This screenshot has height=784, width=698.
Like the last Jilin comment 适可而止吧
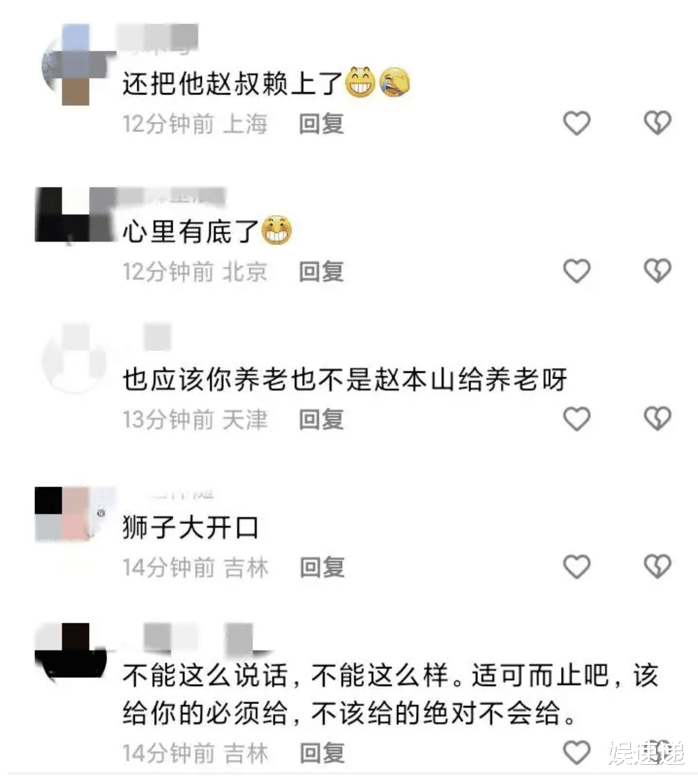click(577, 753)
